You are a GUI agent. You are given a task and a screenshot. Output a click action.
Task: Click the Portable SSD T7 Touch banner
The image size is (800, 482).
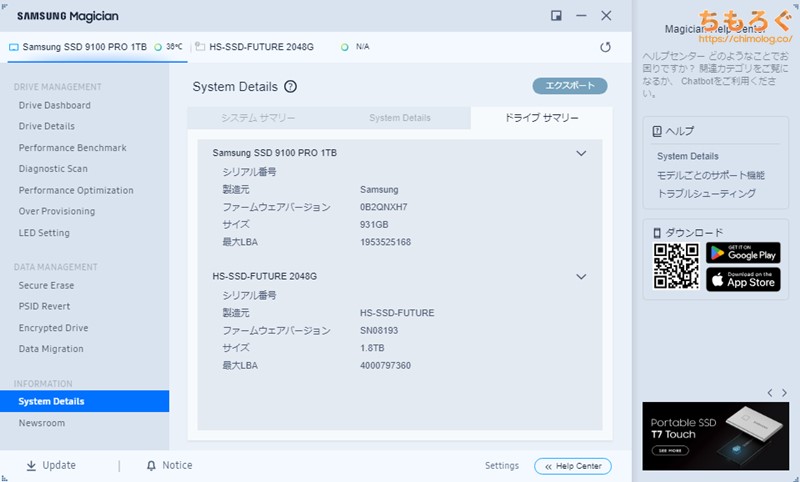coord(715,436)
